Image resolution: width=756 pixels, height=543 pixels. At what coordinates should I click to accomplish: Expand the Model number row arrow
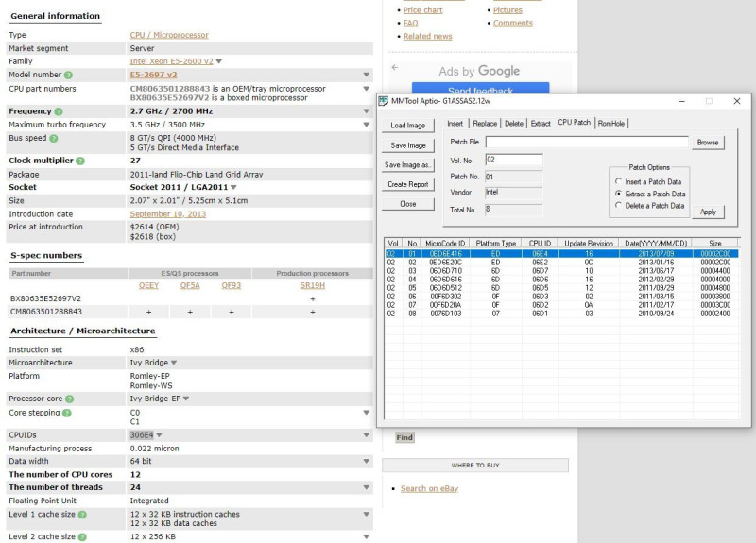367,75
